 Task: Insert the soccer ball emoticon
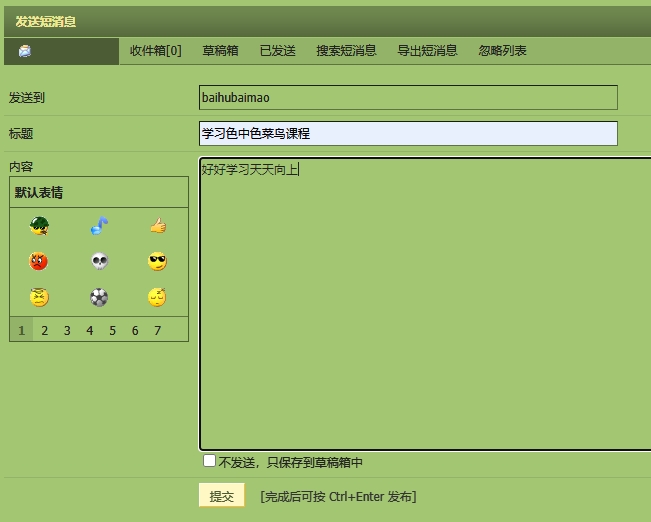pos(99,297)
